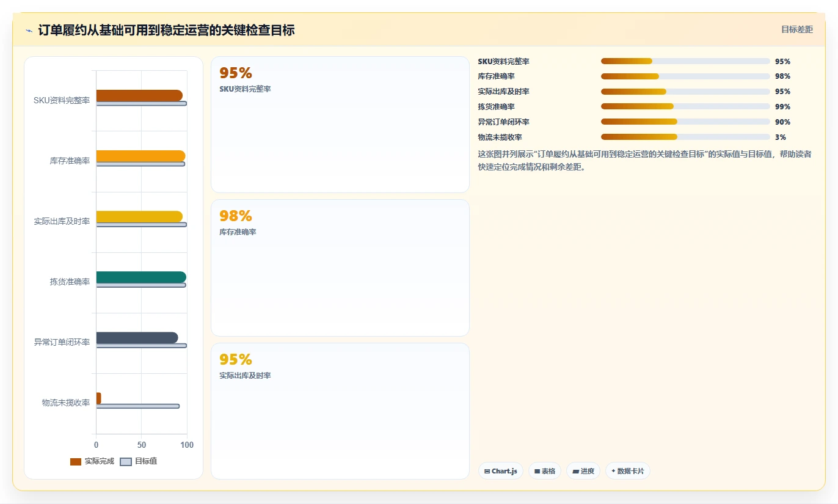Viewport: 838px width, 504px height.
Task: Click the 库存准确率 axis label in chart
Action: 70,161
